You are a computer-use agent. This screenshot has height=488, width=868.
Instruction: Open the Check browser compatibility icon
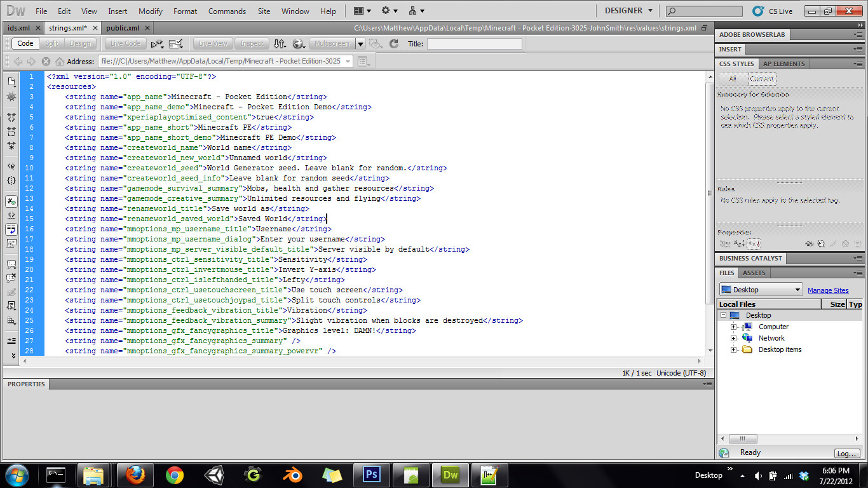point(176,44)
